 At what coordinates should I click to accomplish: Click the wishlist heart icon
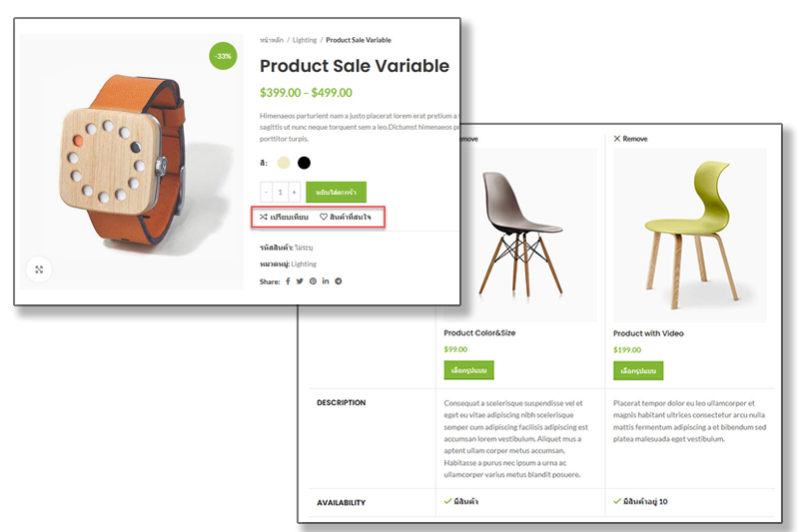tap(323, 217)
